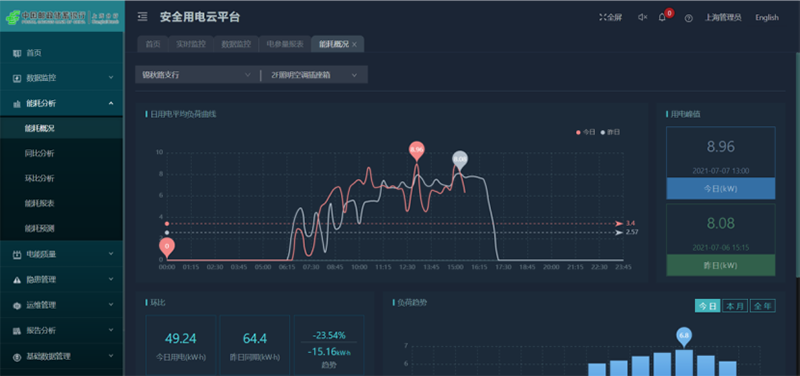The height and width of the screenshot is (376, 800).
Task: Switch language to English
Action: [767, 17]
